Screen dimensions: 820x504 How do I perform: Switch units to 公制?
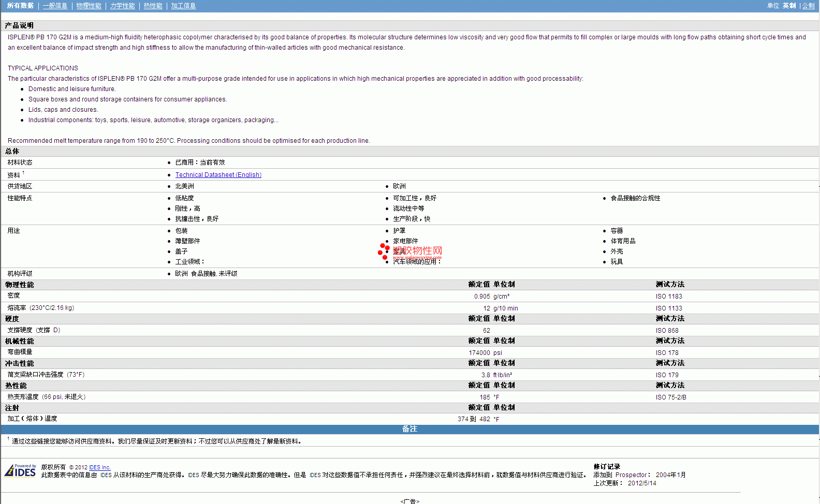click(x=808, y=6)
